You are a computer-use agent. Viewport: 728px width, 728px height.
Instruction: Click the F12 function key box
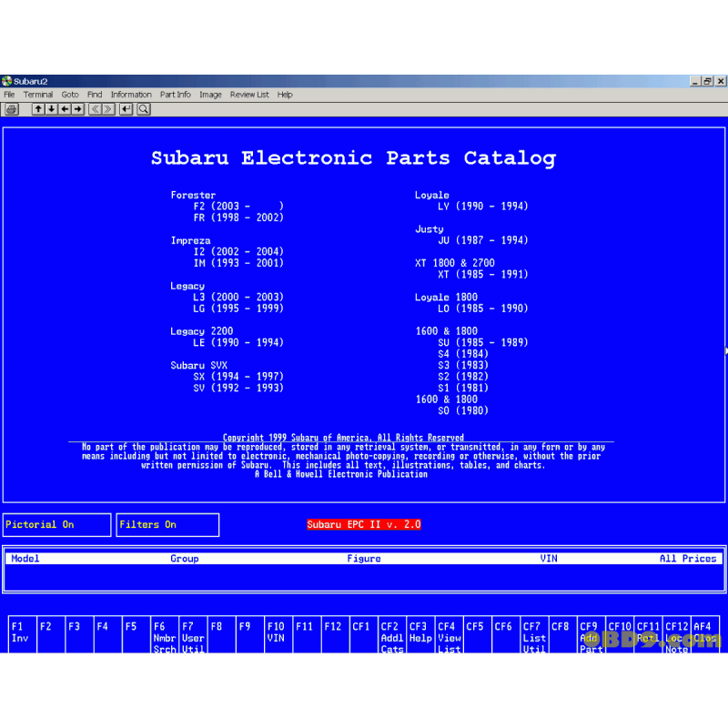(335, 634)
